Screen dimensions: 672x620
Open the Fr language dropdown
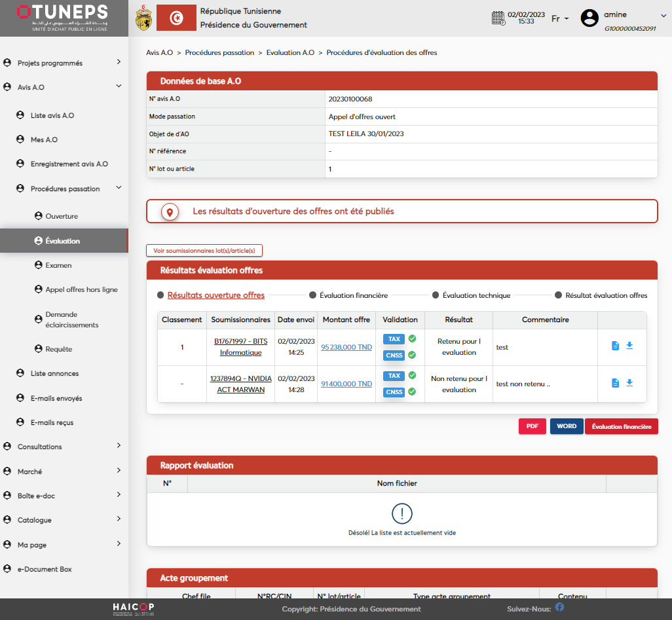(x=559, y=19)
